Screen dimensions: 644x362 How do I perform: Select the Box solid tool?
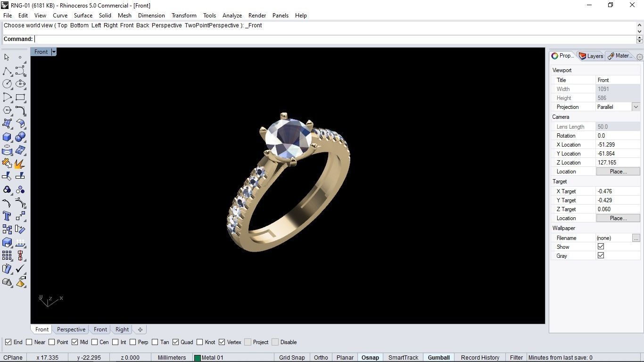tap(7, 137)
